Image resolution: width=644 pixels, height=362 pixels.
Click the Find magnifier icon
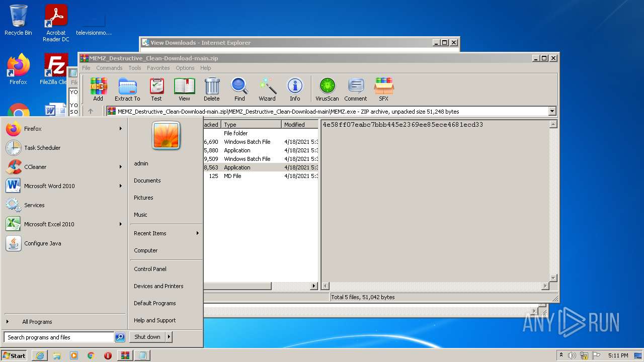(x=239, y=89)
